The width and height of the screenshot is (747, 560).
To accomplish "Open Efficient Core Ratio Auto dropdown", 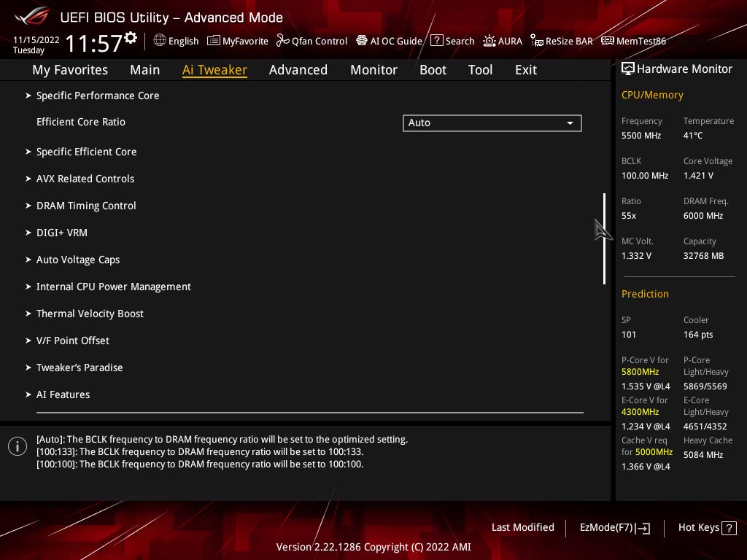I will tap(492, 122).
